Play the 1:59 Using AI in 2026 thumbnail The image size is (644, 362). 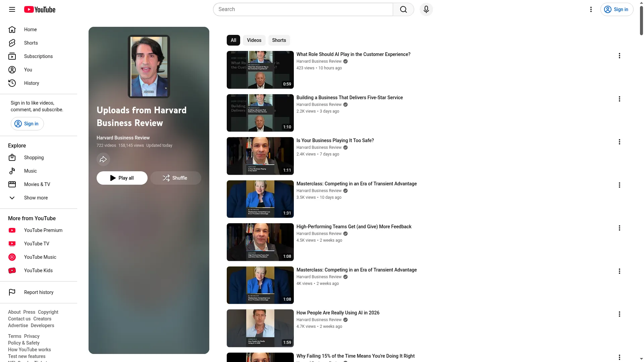click(260, 328)
